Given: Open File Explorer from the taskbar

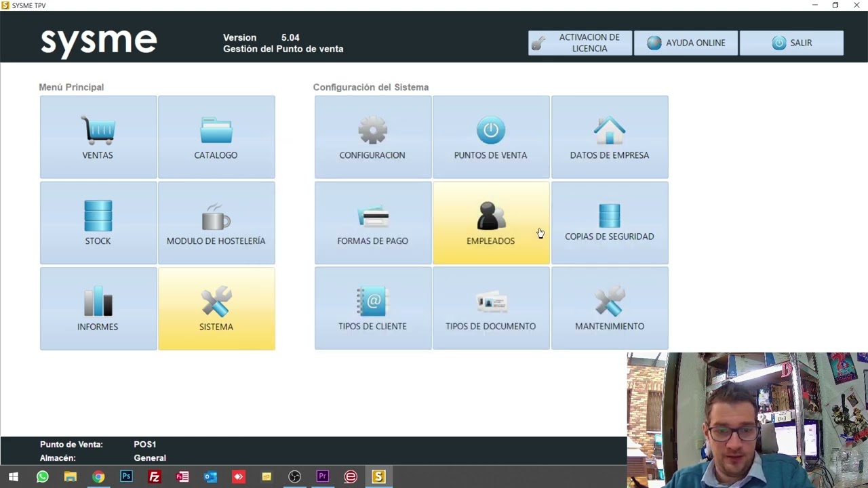Looking at the screenshot, I should (x=70, y=477).
